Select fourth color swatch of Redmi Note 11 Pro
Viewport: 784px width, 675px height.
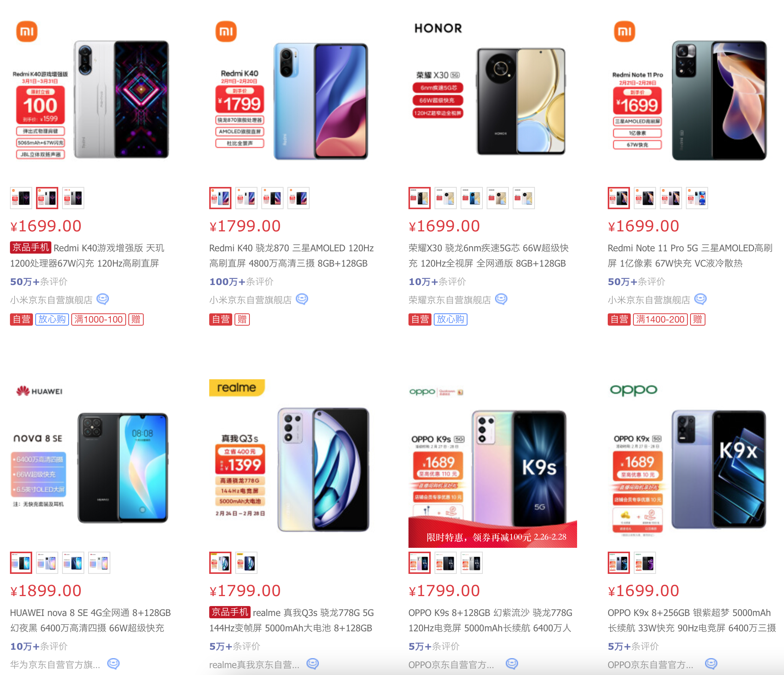tap(697, 198)
